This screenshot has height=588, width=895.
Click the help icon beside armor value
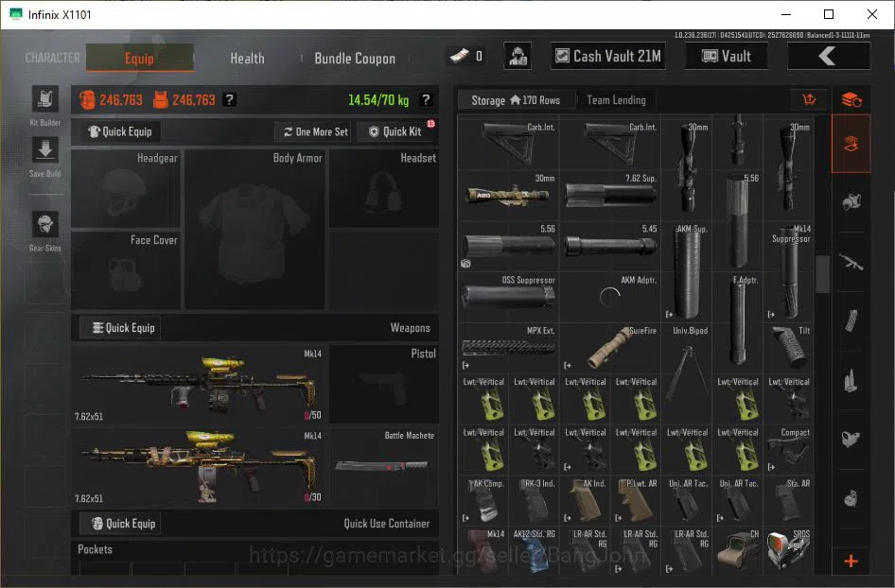tap(230, 100)
